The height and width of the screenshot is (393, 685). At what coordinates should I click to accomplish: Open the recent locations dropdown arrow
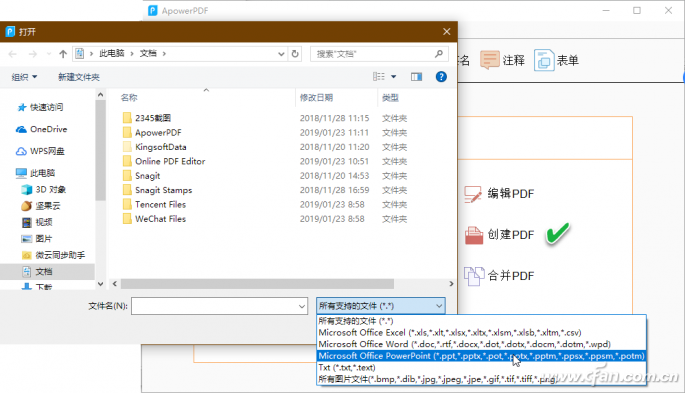tap(49, 54)
